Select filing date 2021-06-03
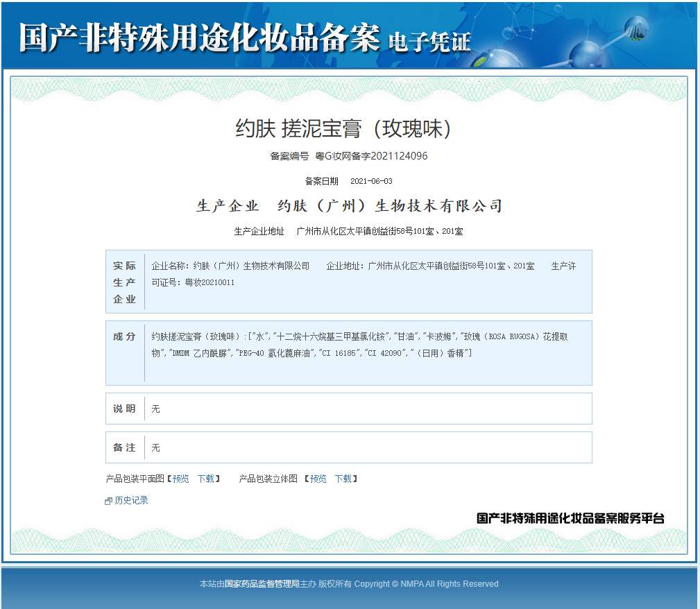 tap(371, 181)
